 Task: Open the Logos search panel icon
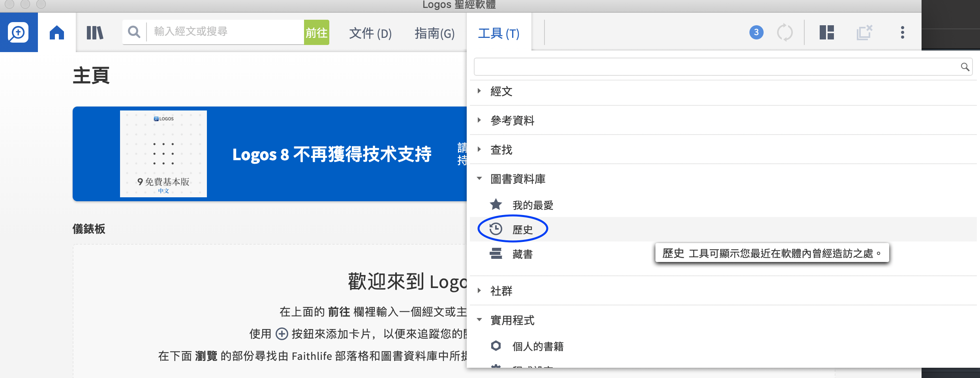point(19,32)
